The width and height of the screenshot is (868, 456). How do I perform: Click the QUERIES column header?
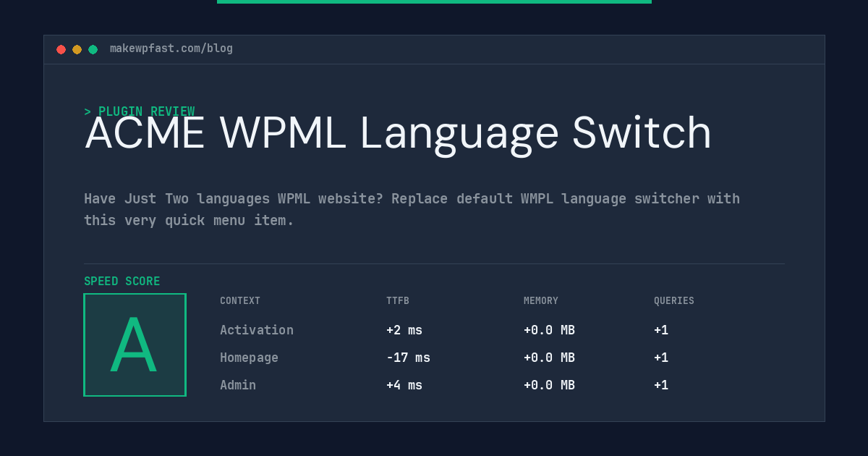point(674,301)
